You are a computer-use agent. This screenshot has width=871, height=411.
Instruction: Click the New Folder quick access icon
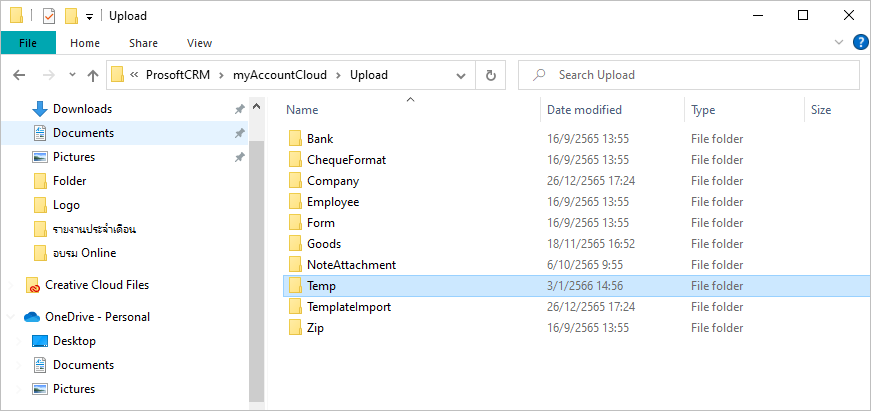pos(71,16)
